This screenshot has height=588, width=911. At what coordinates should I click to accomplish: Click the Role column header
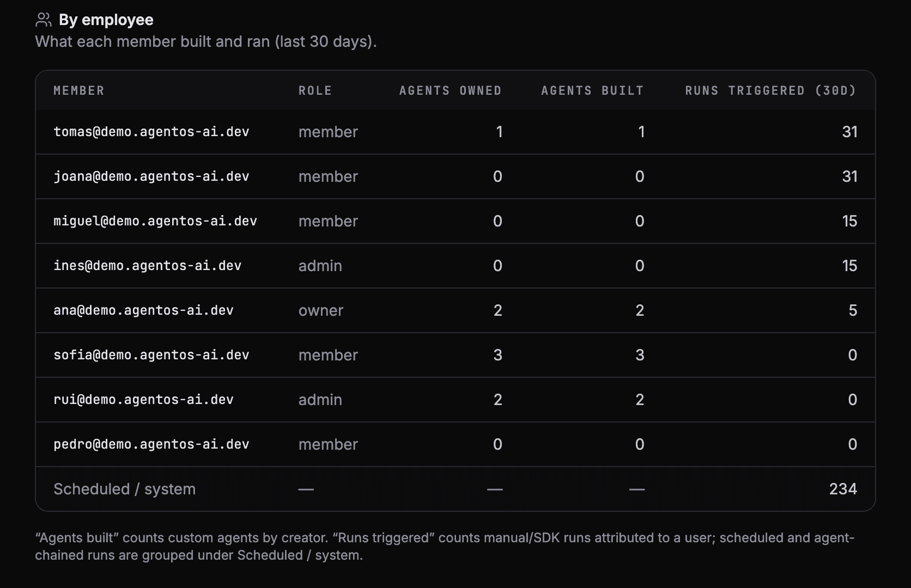[x=315, y=90]
